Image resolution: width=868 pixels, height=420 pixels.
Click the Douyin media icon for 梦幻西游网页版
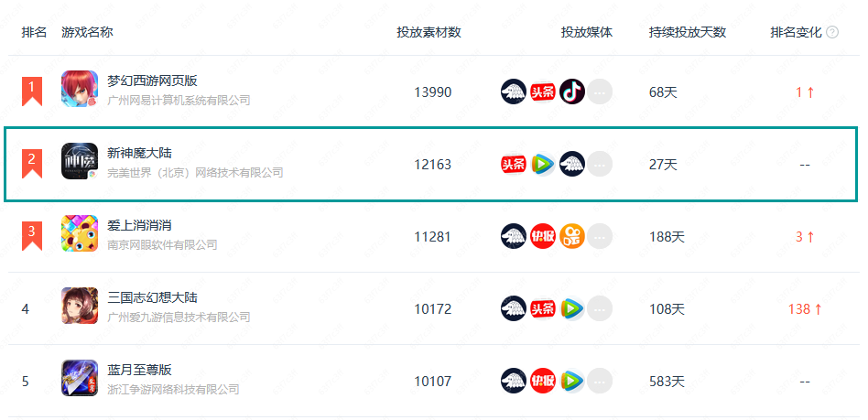tap(572, 92)
